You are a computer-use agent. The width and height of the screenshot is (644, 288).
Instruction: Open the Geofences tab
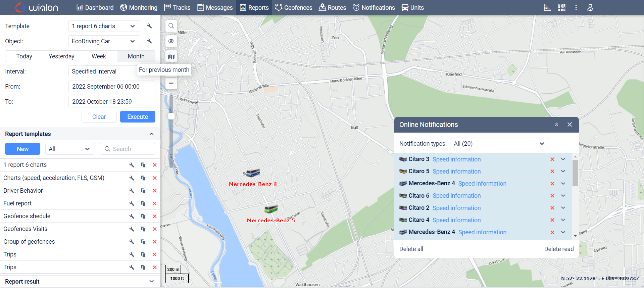(x=294, y=7)
